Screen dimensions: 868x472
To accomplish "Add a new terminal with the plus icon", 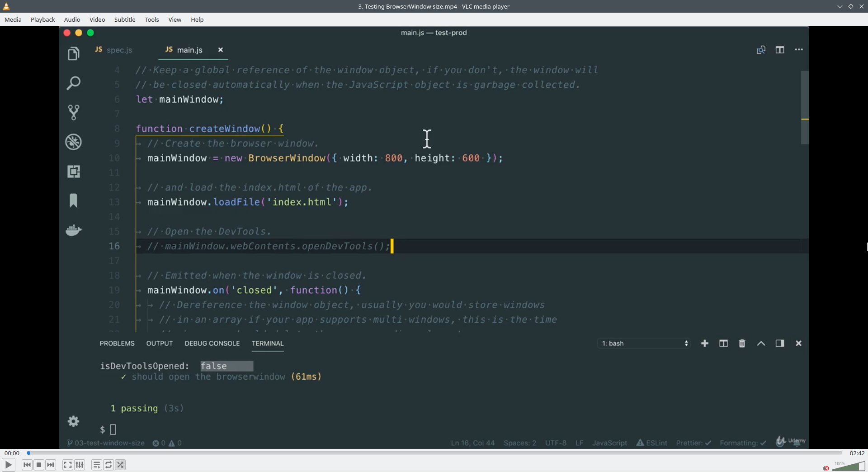I will click(705, 343).
